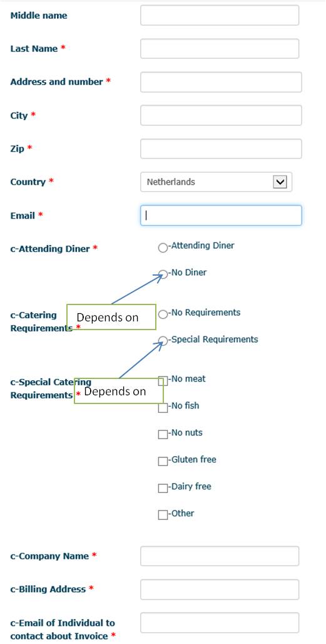Choose the Special Requirements radio button
The height and width of the screenshot is (644, 326).
click(163, 341)
